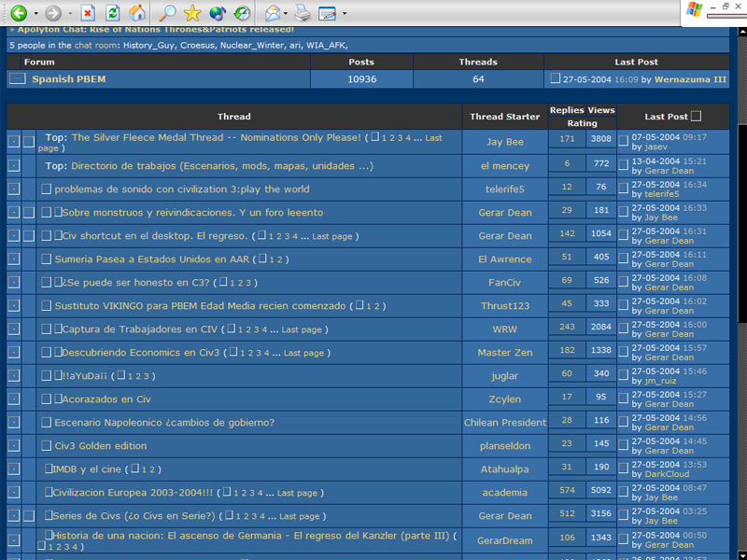
Task: Sort by the Thread column header
Action: [234, 117]
